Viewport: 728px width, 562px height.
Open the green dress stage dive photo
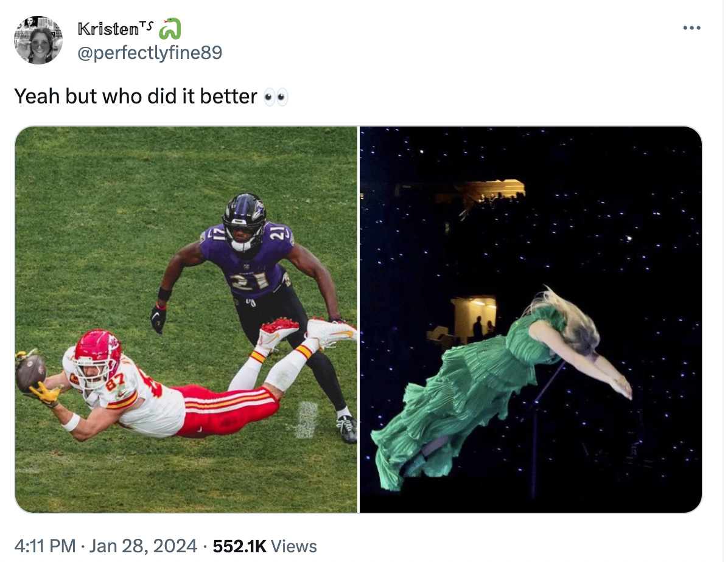pyautogui.click(x=531, y=319)
